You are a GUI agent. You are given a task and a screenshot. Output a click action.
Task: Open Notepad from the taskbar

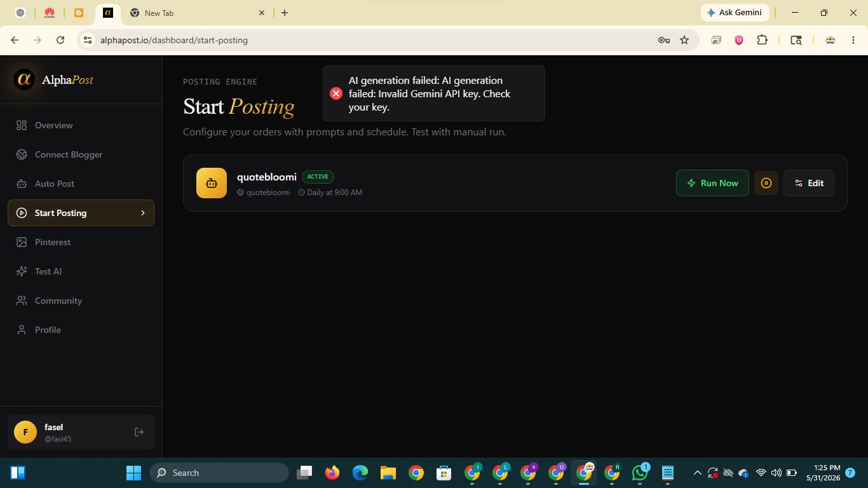(668, 473)
